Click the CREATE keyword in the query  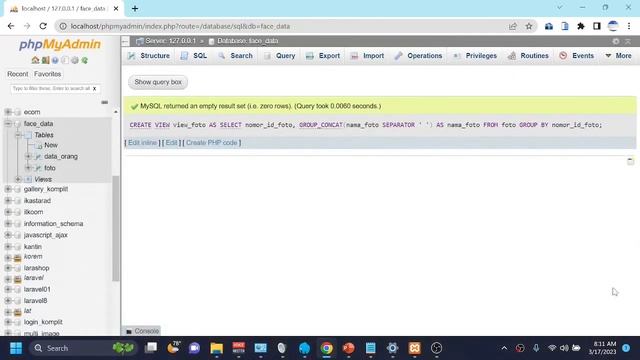point(140,125)
